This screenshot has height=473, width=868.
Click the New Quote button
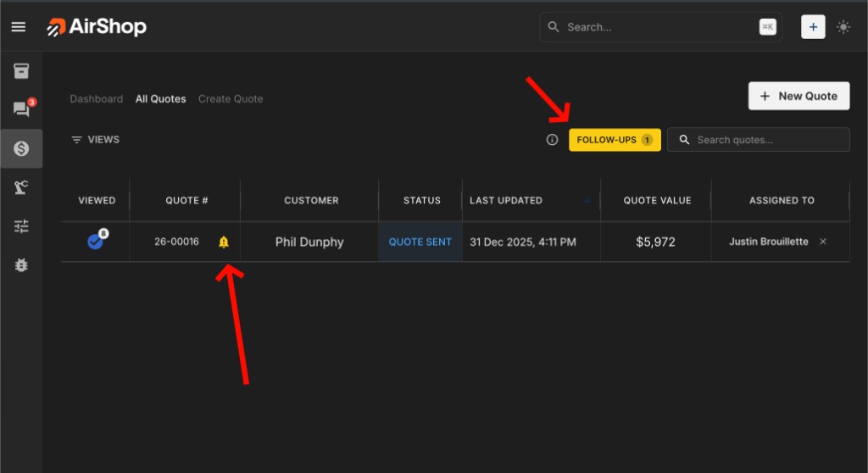click(x=798, y=96)
